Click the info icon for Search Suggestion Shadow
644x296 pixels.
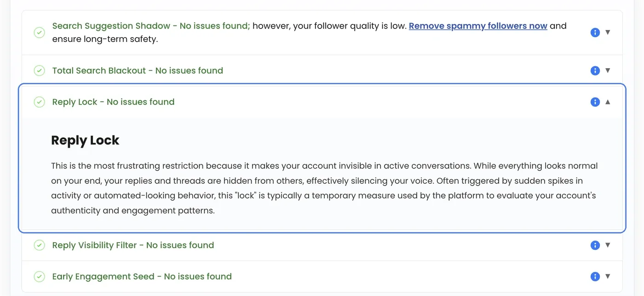click(595, 33)
